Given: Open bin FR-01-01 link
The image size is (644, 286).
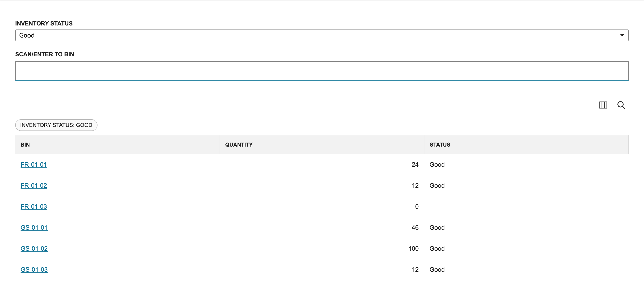Looking at the screenshot, I should (x=34, y=164).
